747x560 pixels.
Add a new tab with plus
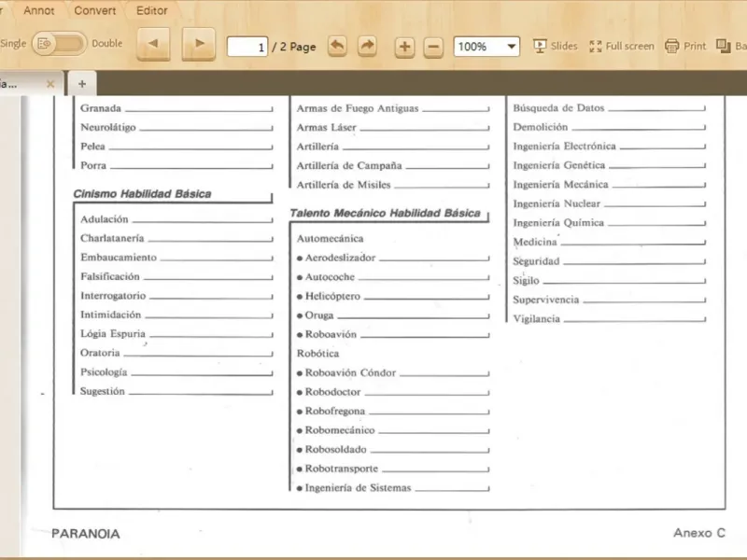tap(82, 84)
